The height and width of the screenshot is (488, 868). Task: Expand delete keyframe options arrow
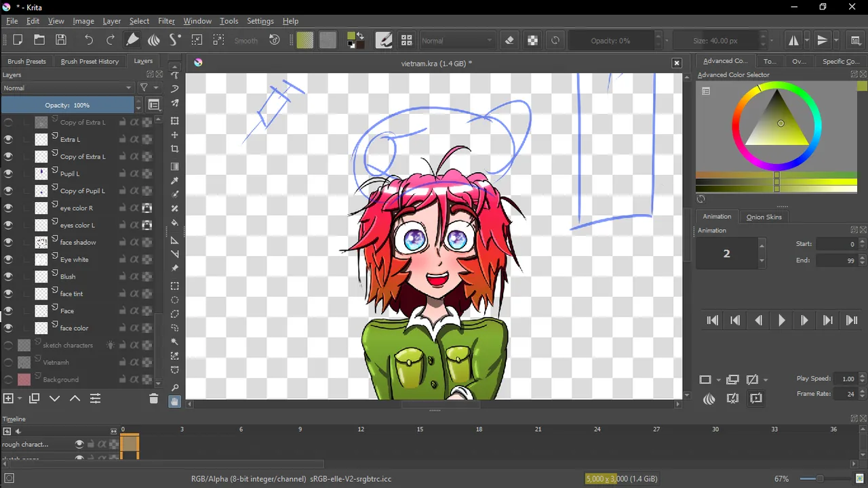coord(766,380)
